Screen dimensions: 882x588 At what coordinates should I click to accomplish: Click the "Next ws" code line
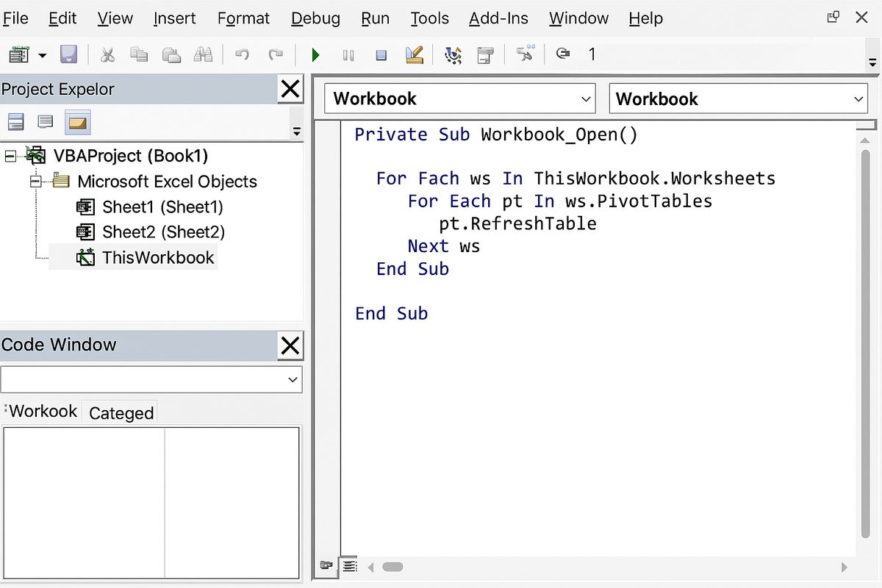tap(444, 246)
